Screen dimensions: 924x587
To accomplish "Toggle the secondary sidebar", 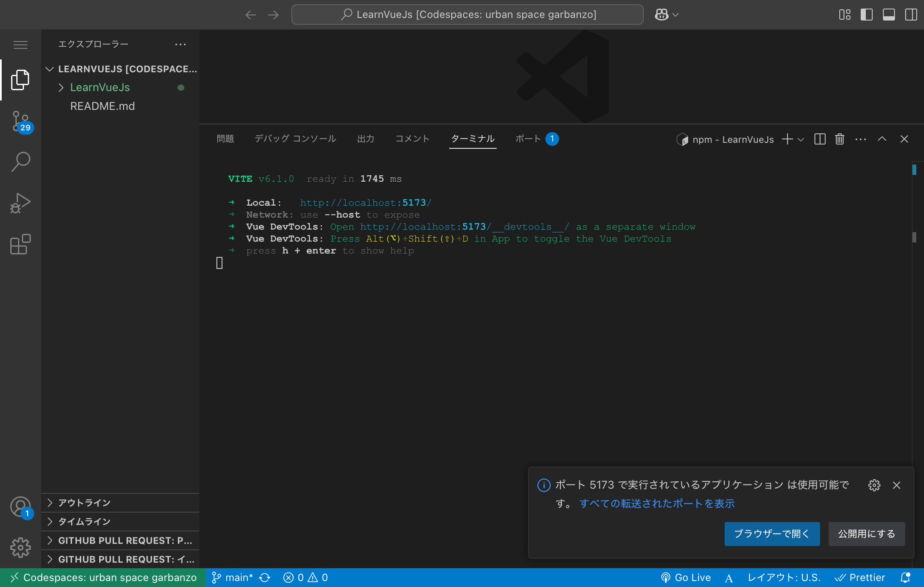I will pyautogui.click(x=911, y=15).
